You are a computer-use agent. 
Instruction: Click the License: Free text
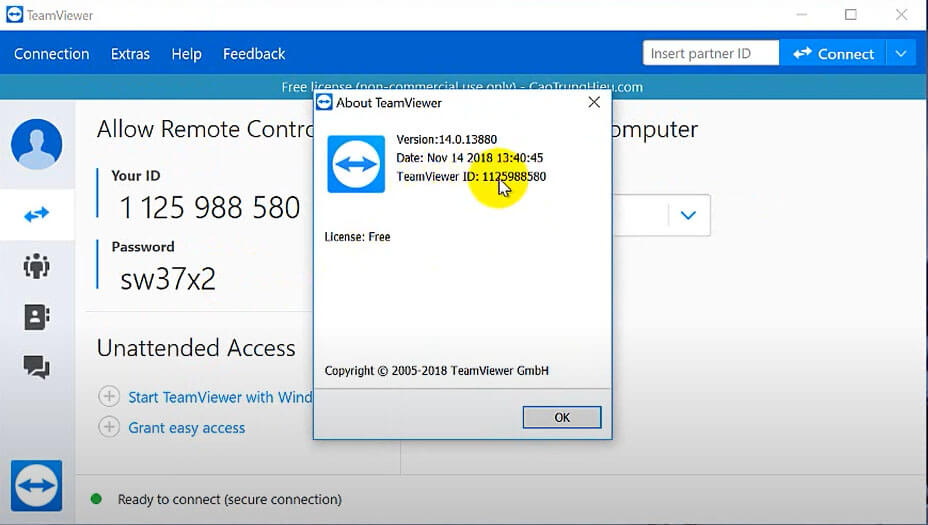(x=357, y=237)
